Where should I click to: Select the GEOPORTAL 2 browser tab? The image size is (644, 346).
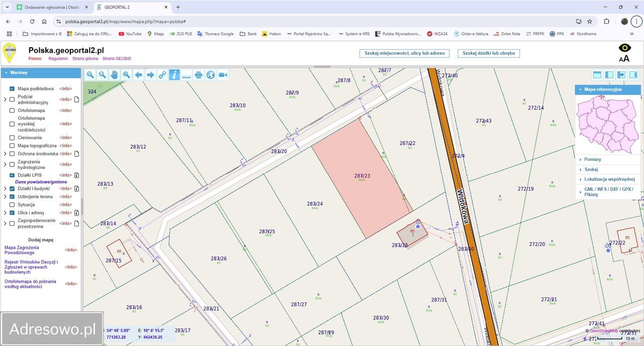[x=131, y=7]
